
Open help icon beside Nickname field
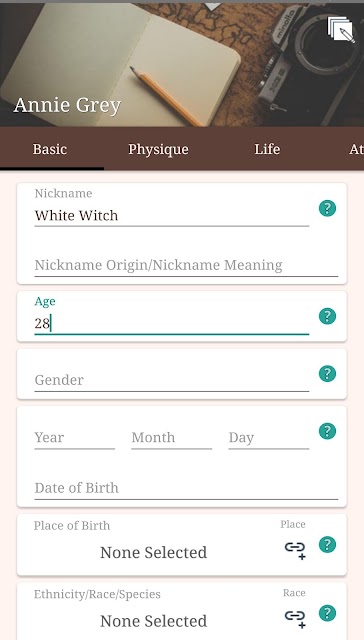coord(327,209)
